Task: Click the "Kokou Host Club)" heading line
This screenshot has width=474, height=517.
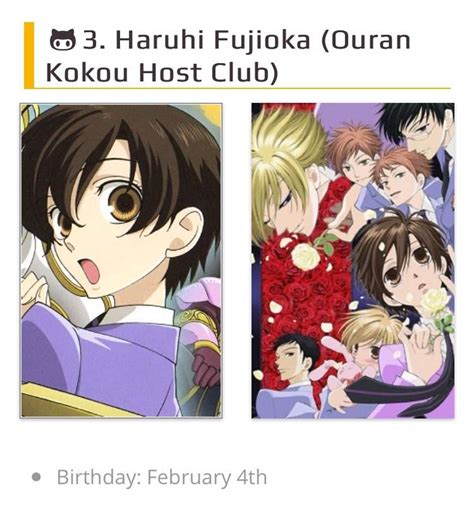Action: click(x=162, y=72)
